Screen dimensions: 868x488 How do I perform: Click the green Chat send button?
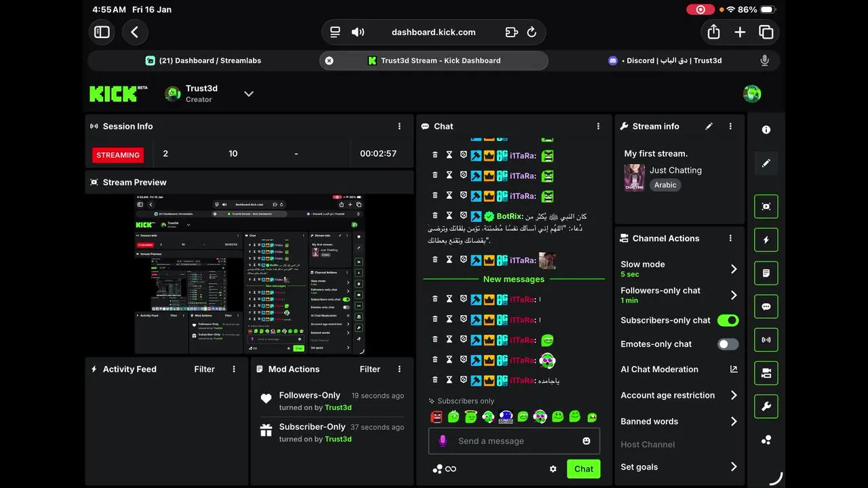click(x=584, y=469)
